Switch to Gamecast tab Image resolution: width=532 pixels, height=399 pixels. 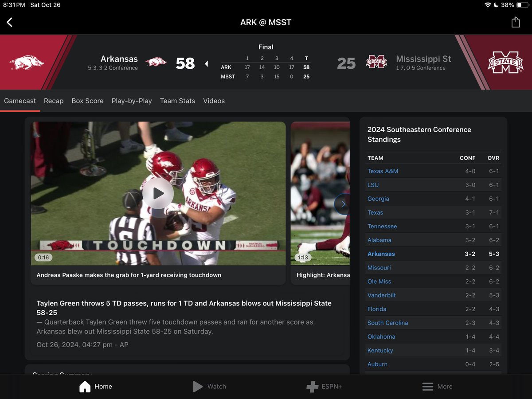coord(20,101)
